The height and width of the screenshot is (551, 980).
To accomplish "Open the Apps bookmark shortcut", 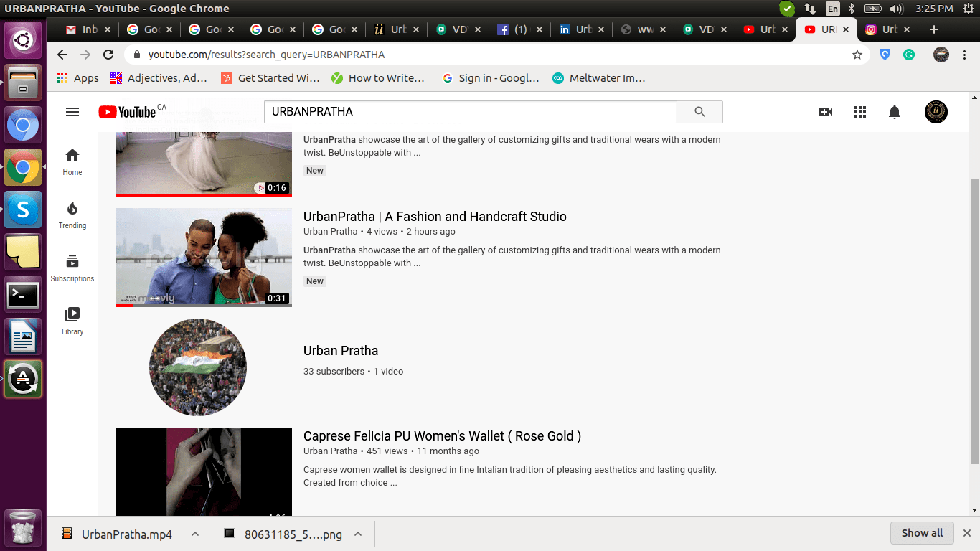I will [x=78, y=78].
